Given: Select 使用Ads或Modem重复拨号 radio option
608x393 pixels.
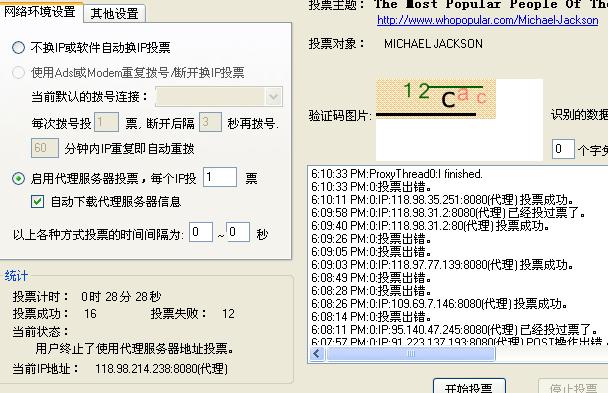Looking at the screenshot, I should (18, 72).
